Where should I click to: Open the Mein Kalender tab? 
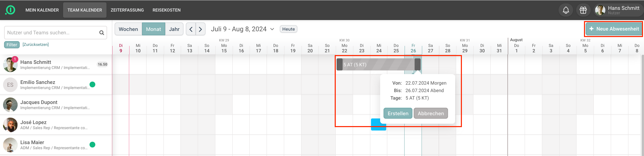(42, 10)
